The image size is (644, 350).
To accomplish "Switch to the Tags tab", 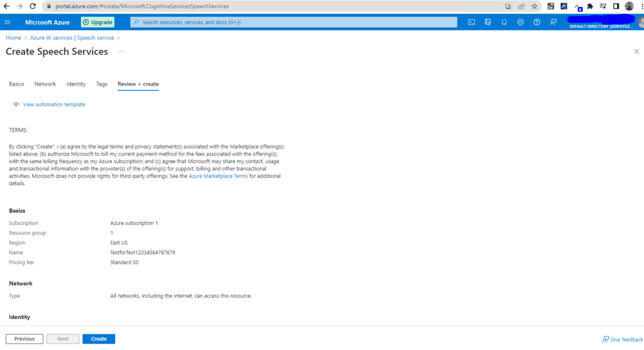I will [102, 84].
